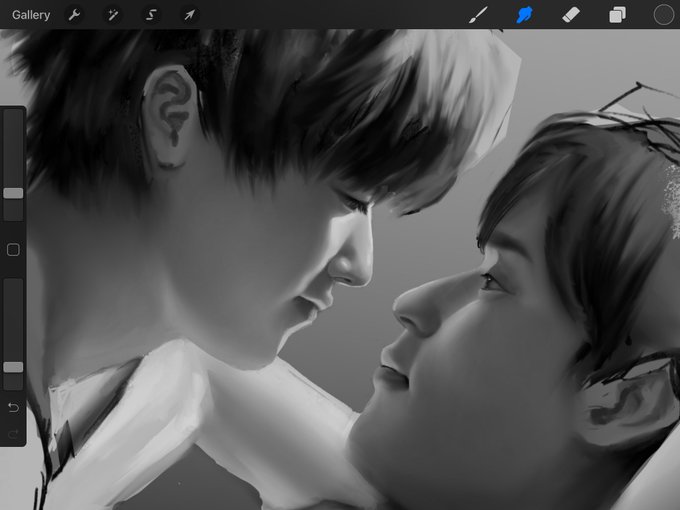680x510 pixels.
Task: Undo the last stroke
Action: click(13, 408)
